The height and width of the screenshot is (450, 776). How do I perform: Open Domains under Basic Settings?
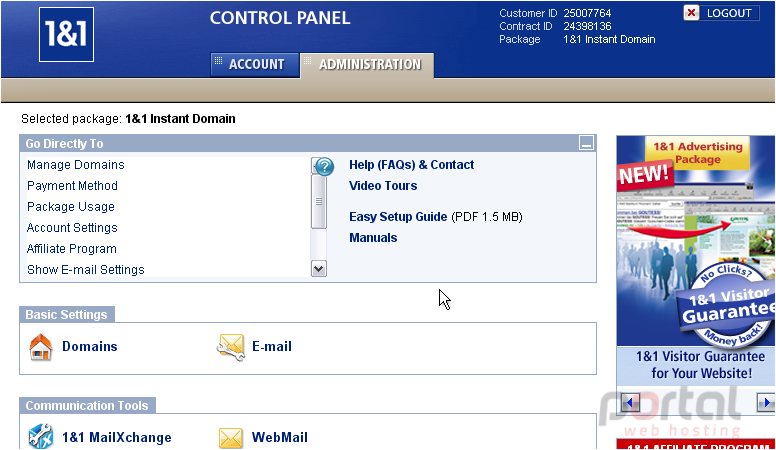coord(90,347)
